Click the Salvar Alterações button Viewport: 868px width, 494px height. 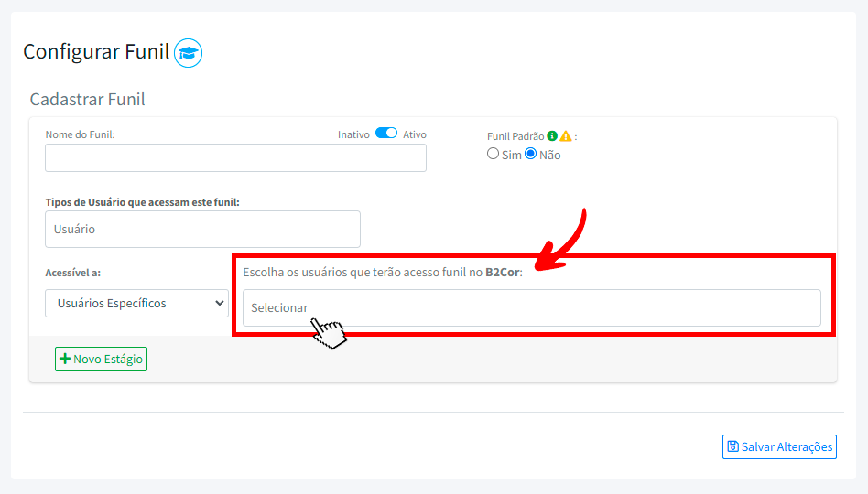tap(779, 446)
